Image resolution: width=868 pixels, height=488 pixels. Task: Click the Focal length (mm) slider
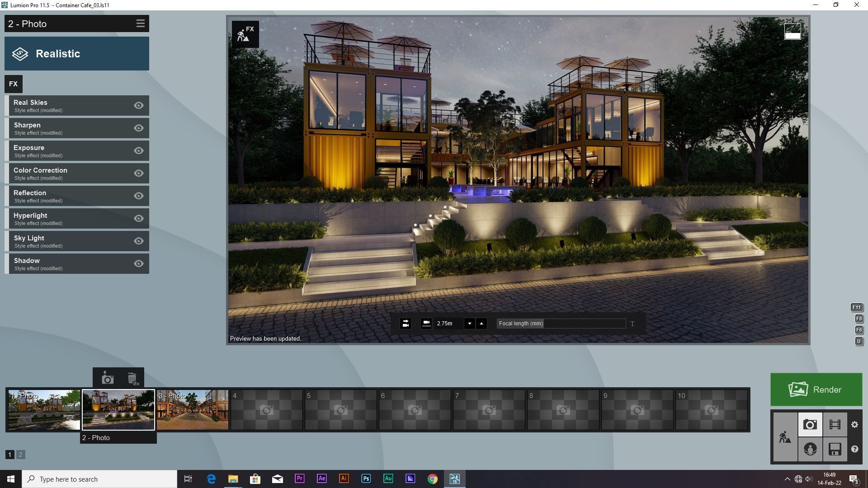click(x=561, y=324)
